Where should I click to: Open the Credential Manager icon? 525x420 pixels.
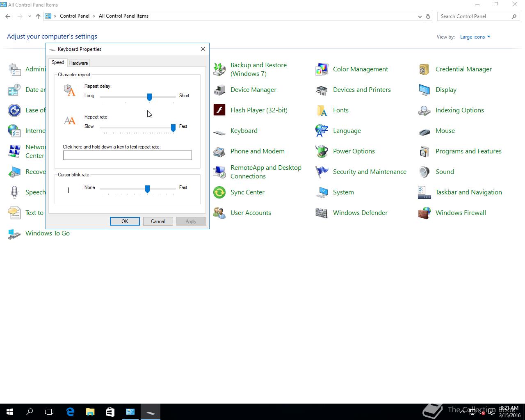click(x=425, y=69)
